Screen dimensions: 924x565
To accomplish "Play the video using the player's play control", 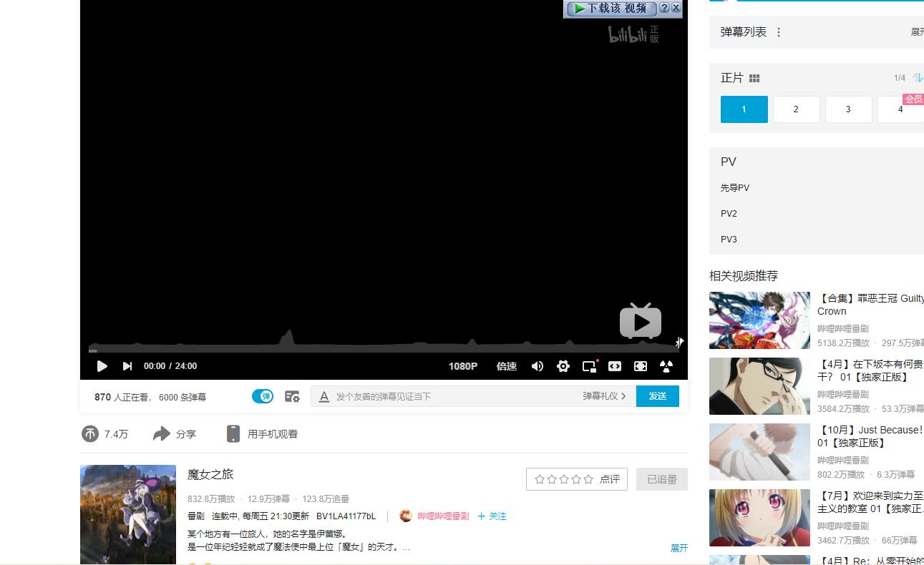I will click(102, 366).
